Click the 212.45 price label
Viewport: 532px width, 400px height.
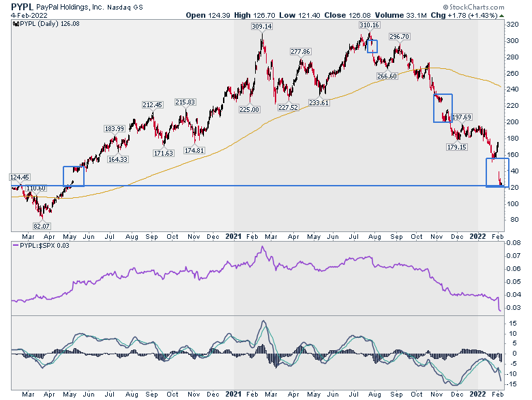tap(152, 104)
